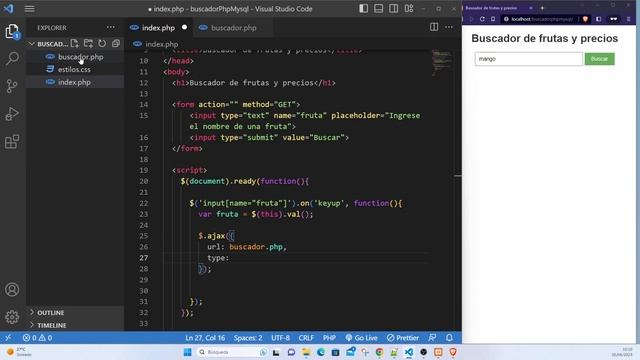Open buscador.php in the file tree
This screenshot has width=640, height=360.
tap(80, 57)
